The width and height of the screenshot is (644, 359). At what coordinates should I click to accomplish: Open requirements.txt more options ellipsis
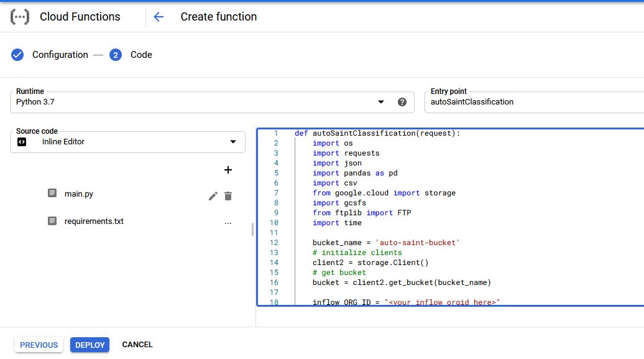[x=228, y=223]
